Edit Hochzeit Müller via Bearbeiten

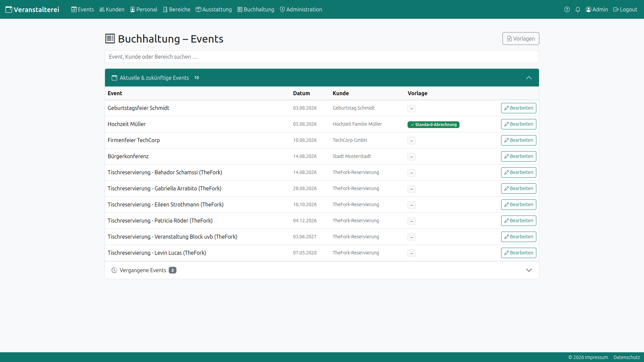519,124
